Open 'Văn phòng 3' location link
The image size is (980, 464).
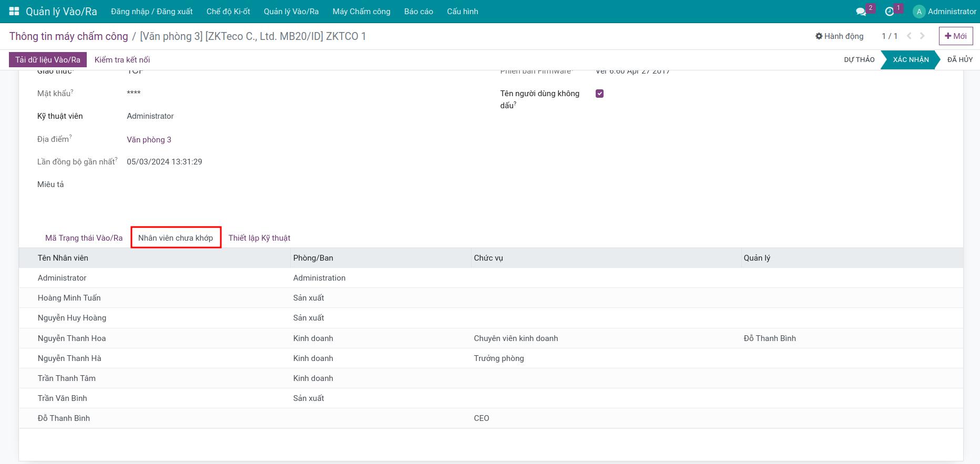click(x=149, y=140)
